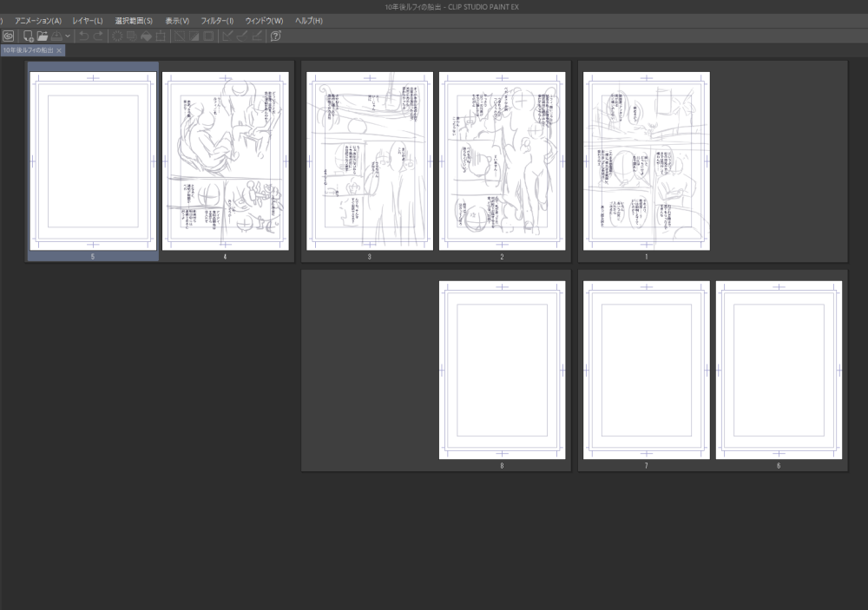Click the Save icon in toolbar
Image resolution: width=868 pixels, height=610 pixels.
coord(56,36)
